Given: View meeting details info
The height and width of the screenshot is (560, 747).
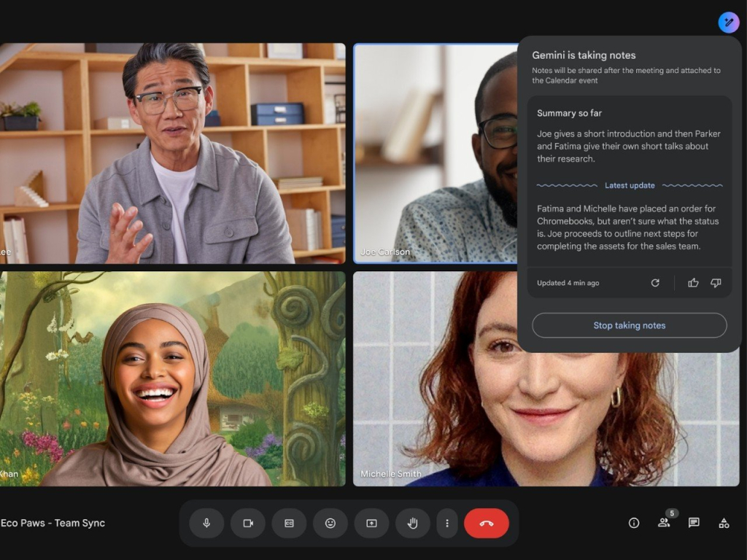Looking at the screenshot, I should coord(632,523).
